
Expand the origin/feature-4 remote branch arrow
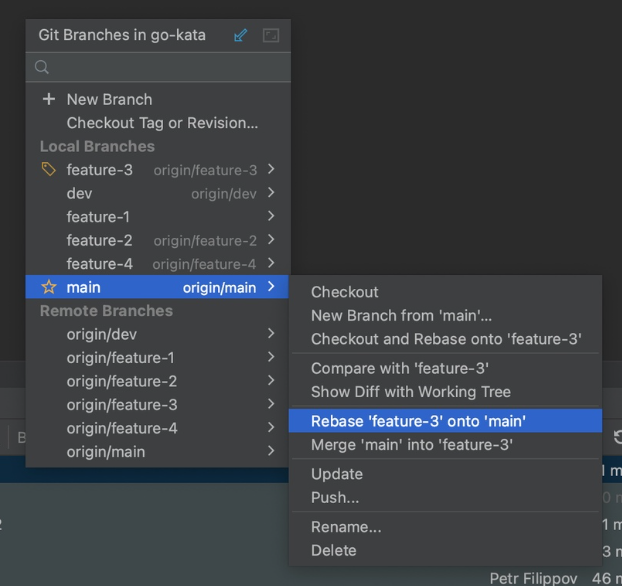(271, 428)
